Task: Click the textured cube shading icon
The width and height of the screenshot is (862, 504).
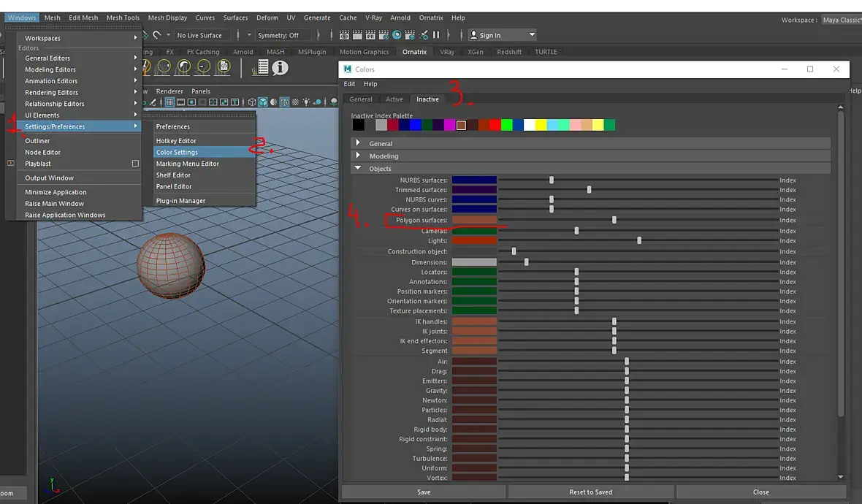Action: 285,102
